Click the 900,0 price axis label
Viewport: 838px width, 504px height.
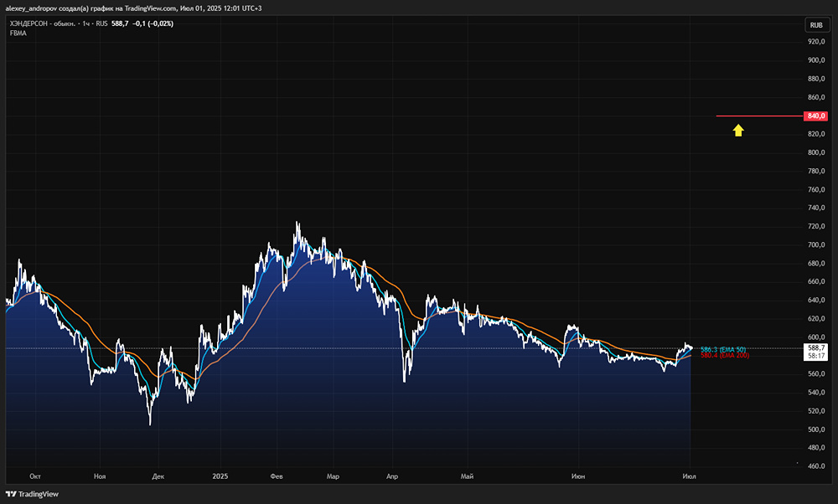pyautogui.click(x=816, y=60)
